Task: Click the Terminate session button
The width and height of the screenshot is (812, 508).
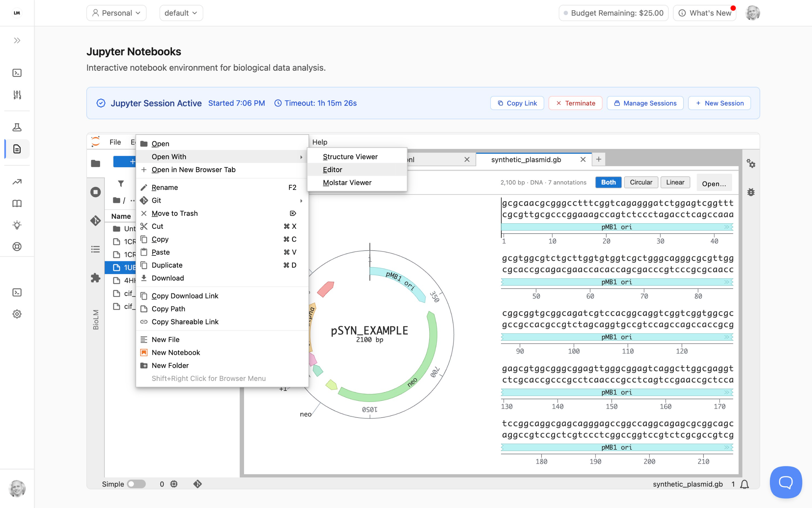Action: point(575,103)
